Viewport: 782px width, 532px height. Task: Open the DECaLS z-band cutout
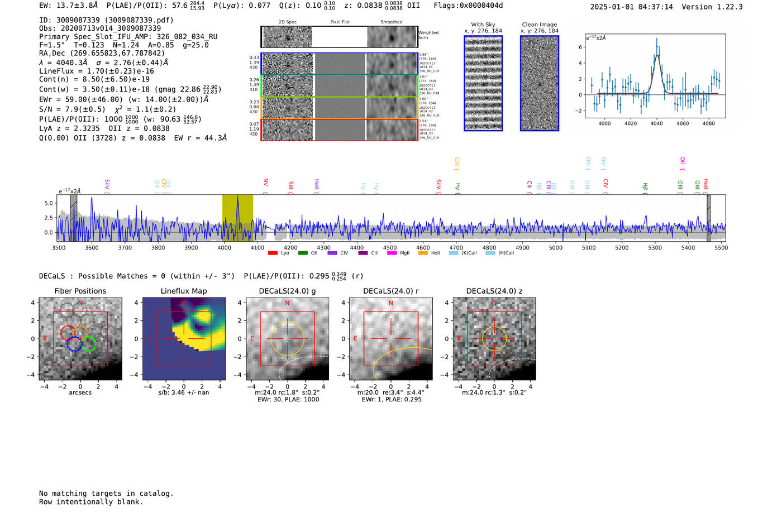tap(494, 339)
